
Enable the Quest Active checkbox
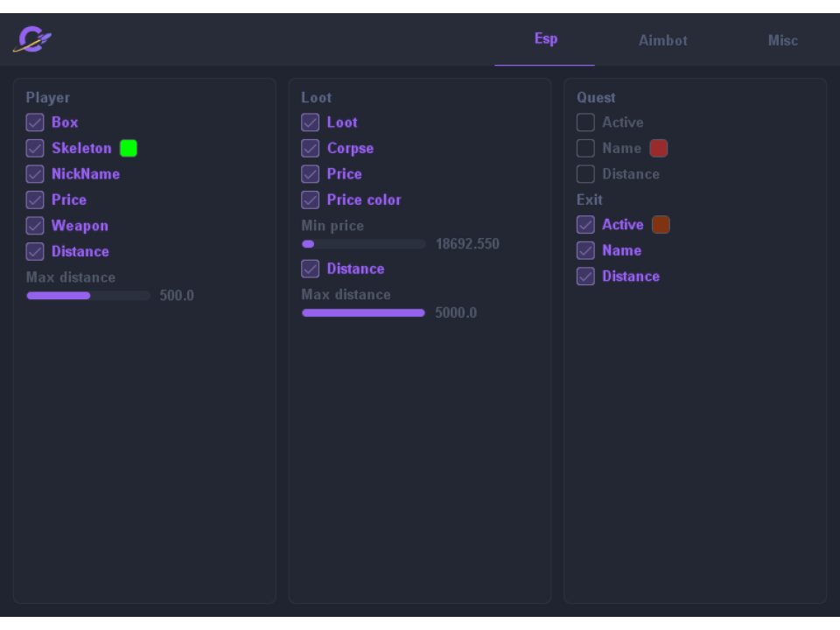point(585,122)
